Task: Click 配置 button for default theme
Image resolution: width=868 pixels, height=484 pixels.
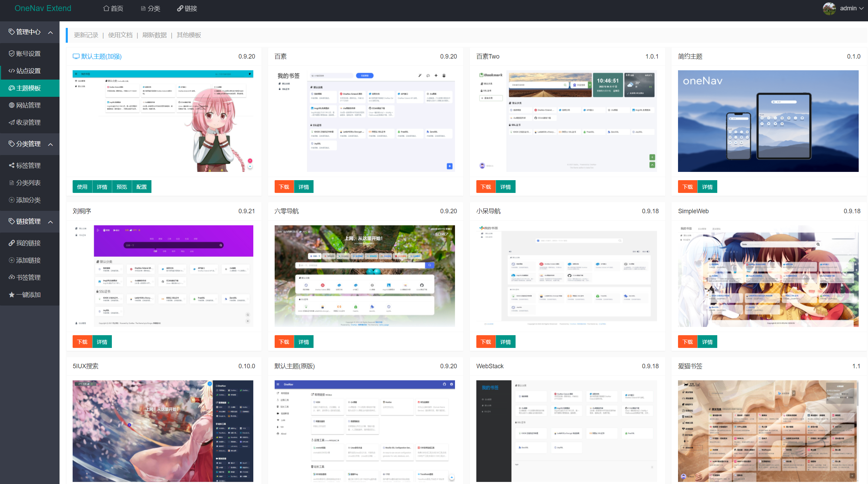Action: [x=141, y=187]
